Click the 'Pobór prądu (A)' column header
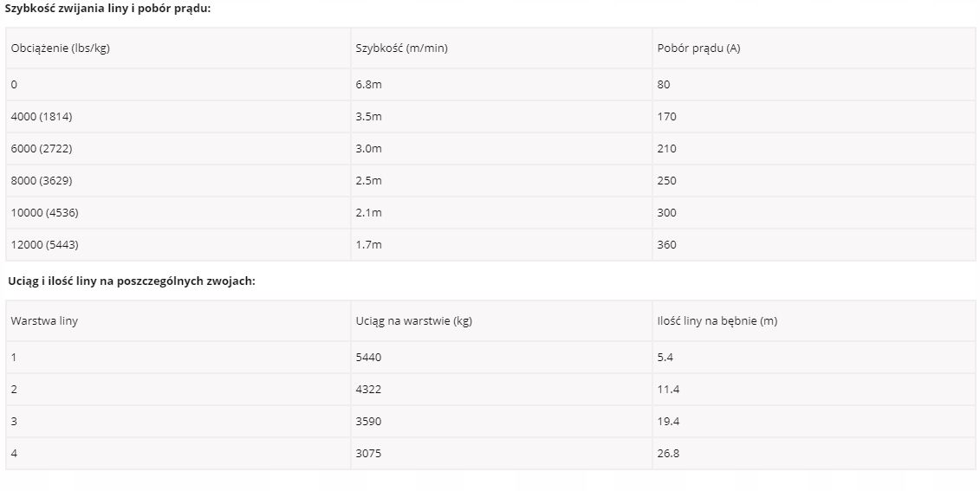Image resolution: width=980 pixels, height=491 pixels. coord(698,48)
